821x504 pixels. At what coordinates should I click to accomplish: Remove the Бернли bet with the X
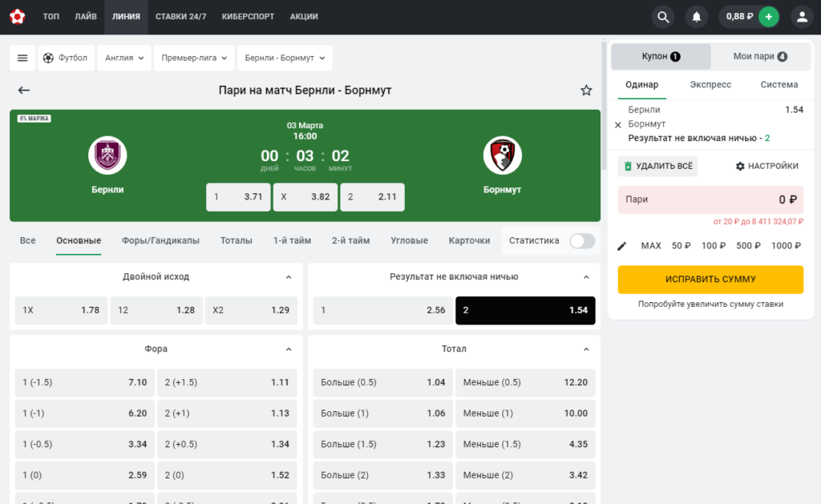(x=618, y=124)
